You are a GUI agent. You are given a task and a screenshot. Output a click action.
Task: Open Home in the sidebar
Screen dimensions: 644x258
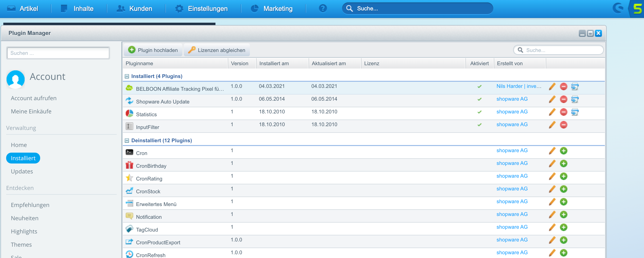click(x=19, y=145)
